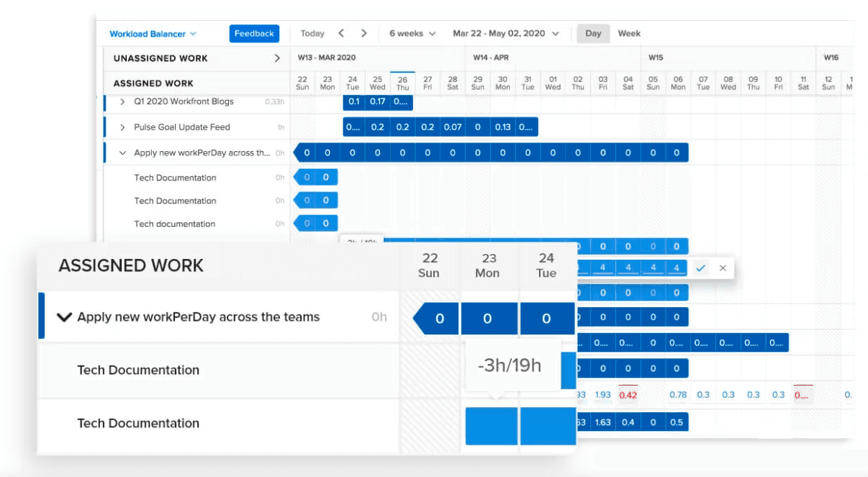Click Today to jump to the current date
The width and height of the screenshot is (868, 477).
(312, 33)
